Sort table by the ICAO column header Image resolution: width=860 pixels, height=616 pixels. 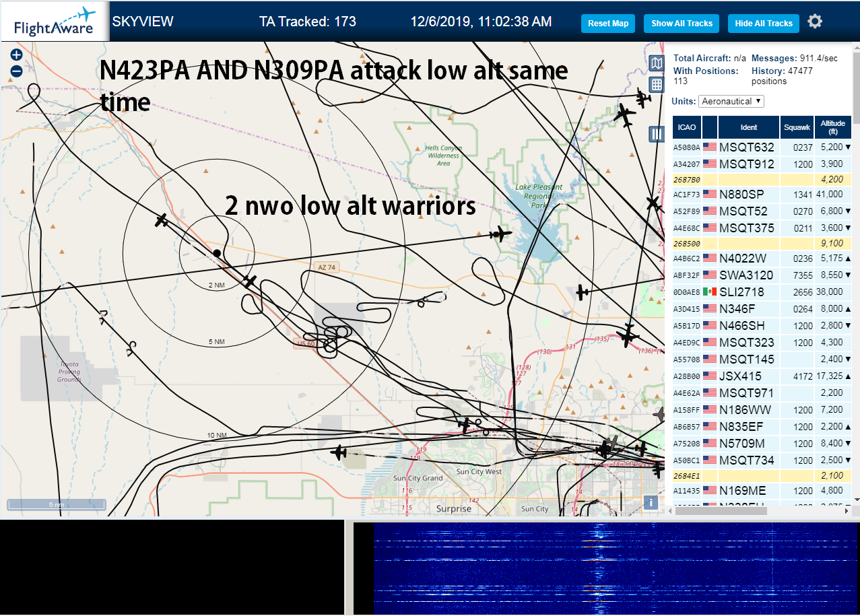(x=687, y=127)
